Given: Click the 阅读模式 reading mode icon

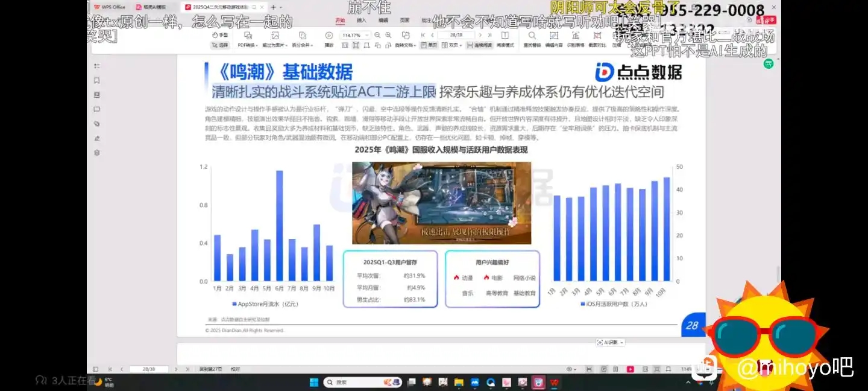Looking at the screenshot, I should click(505, 39).
